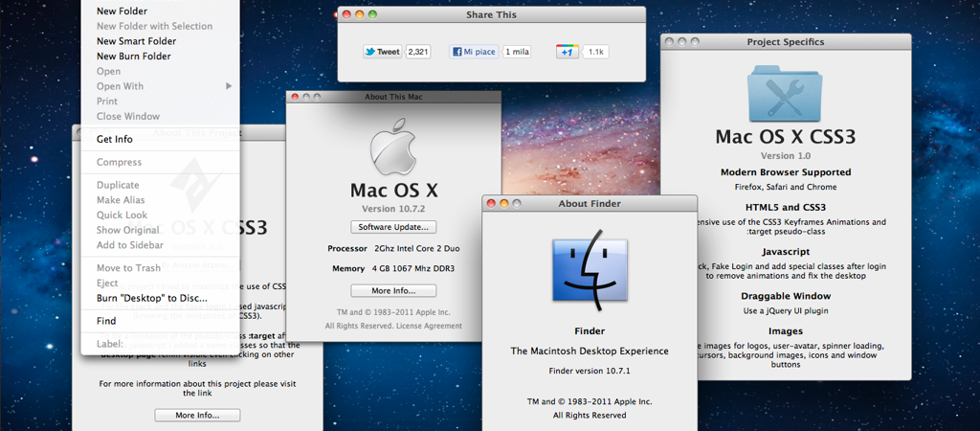Expand the Open With submenu arrow

(x=229, y=86)
